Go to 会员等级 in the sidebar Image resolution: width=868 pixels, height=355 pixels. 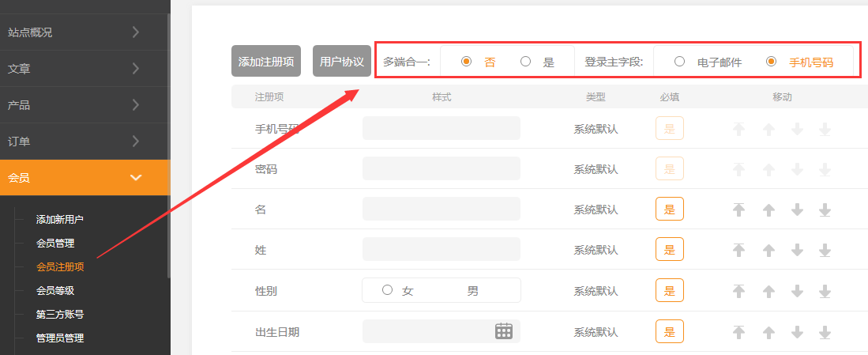click(x=55, y=291)
